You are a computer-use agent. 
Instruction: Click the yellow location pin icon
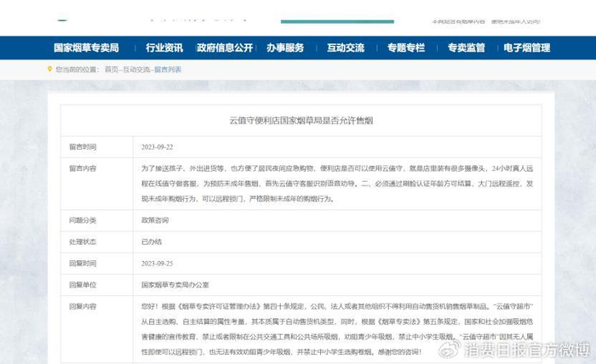[49, 69]
